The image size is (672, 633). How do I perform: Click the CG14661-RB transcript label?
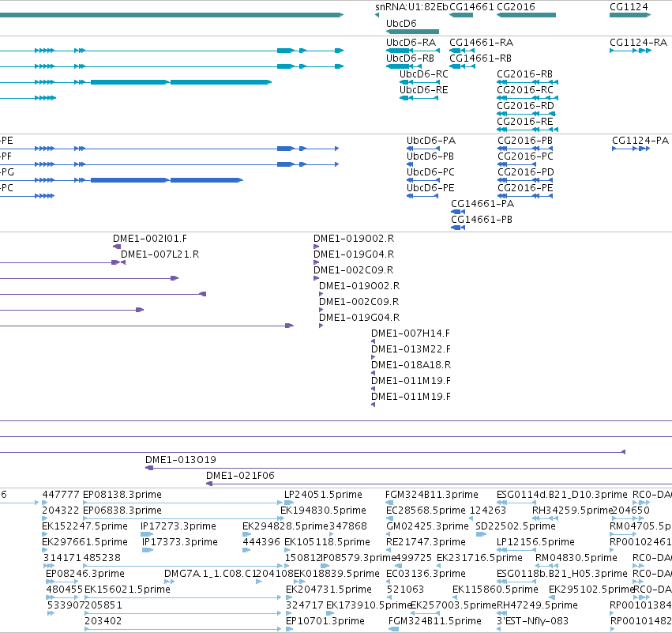click(480, 58)
